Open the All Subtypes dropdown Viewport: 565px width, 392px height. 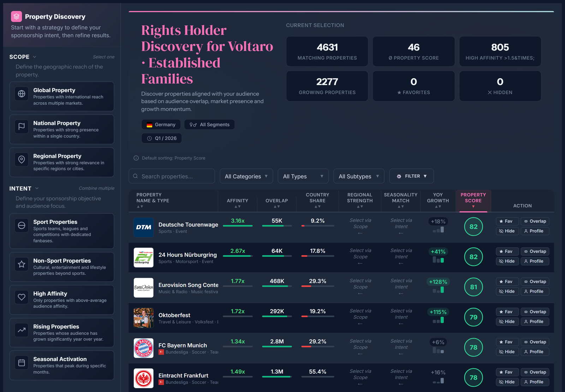click(359, 176)
